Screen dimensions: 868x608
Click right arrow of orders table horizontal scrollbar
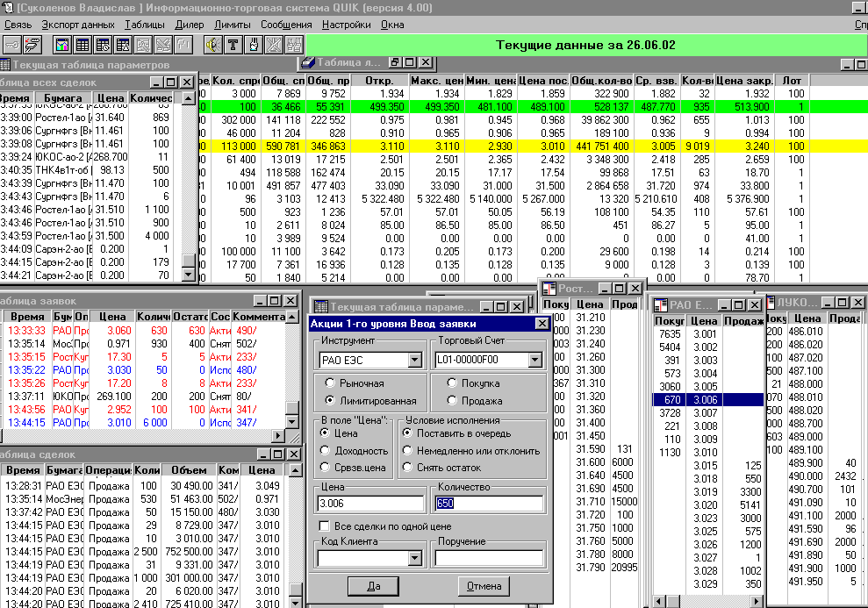[x=279, y=435]
